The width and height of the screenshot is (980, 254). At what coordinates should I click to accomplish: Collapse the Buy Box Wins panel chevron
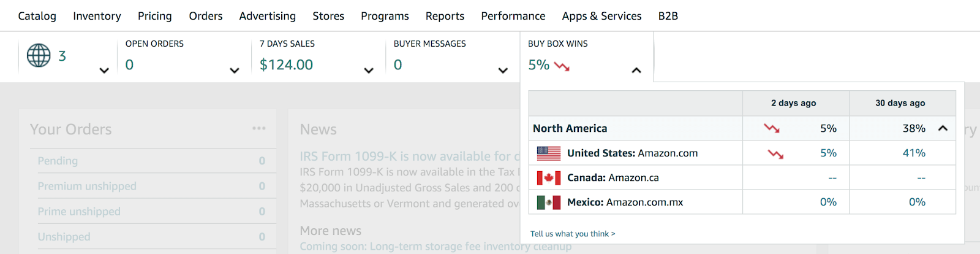(636, 71)
